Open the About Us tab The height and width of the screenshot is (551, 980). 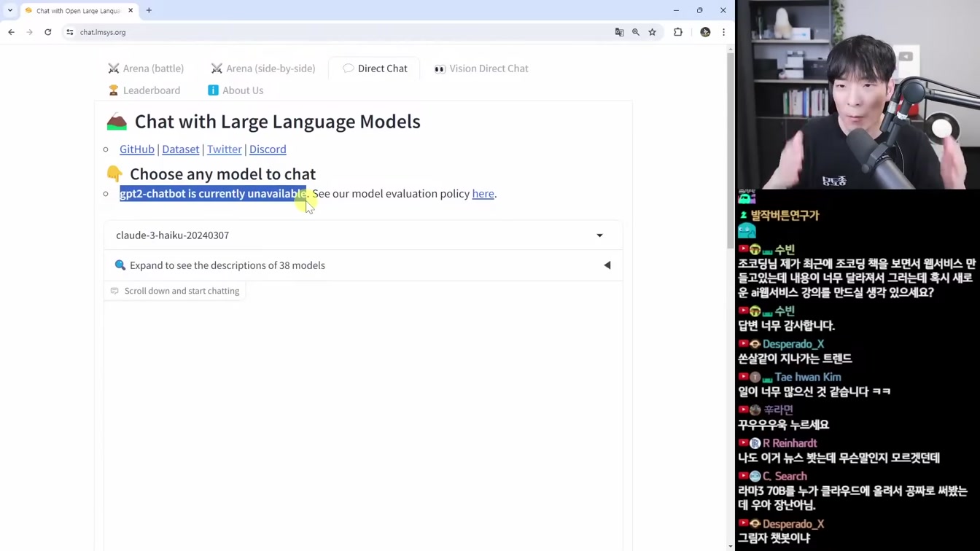click(x=236, y=90)
